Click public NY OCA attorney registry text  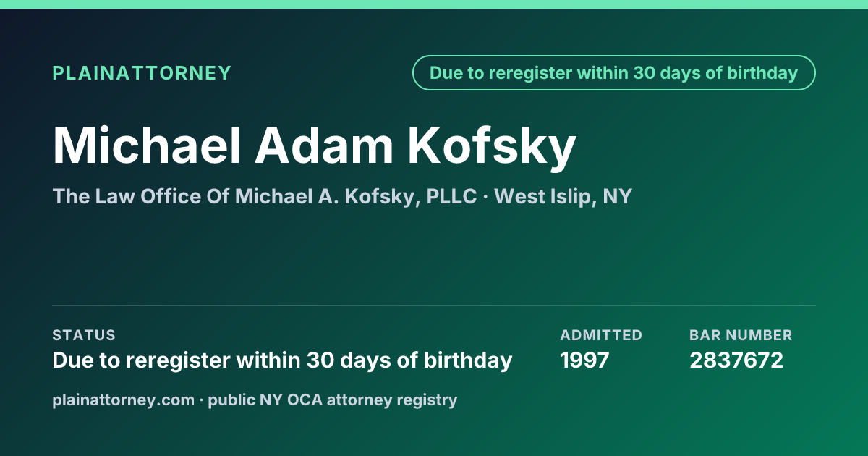point(333,400)
